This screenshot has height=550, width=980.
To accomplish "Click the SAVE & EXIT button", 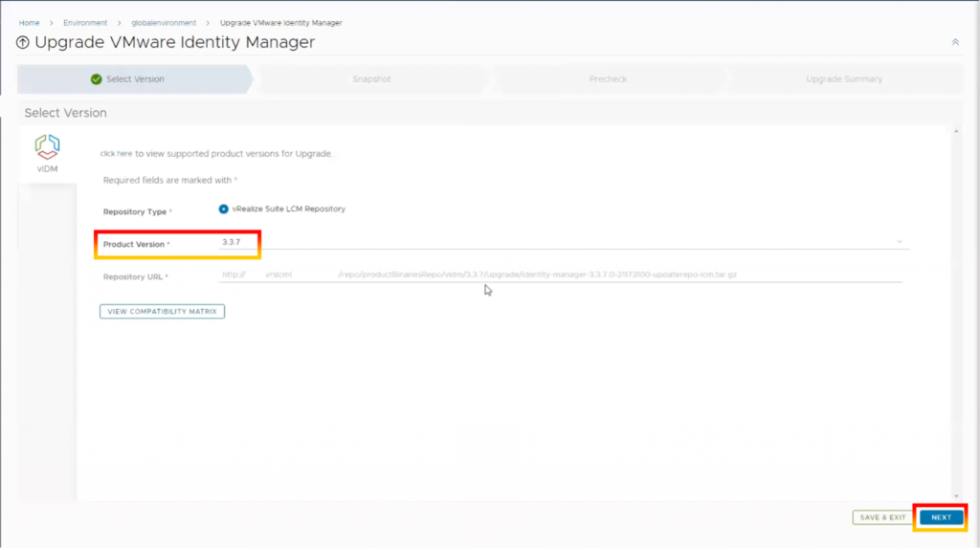I will 882,517.
